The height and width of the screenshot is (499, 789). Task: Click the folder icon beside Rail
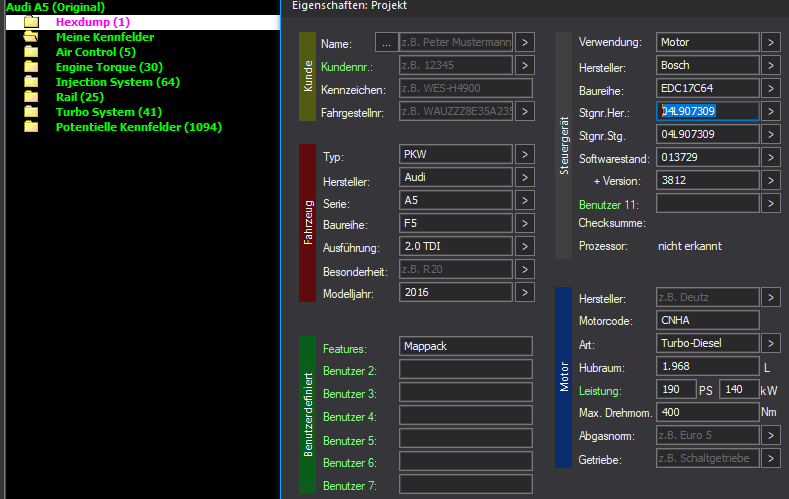pyautogui.click(x=31, y=97)
